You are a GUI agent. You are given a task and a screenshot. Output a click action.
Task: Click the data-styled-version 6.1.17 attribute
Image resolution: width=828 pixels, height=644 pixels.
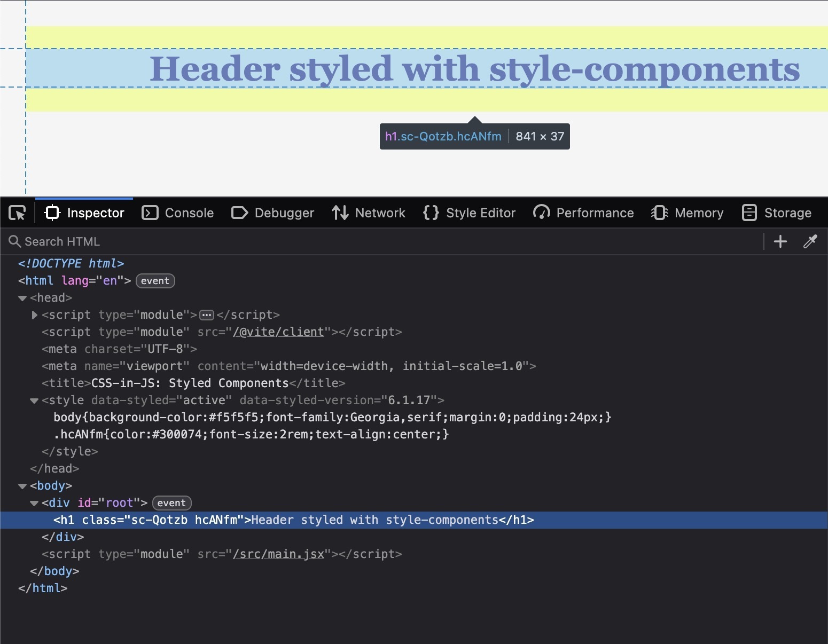338,400
